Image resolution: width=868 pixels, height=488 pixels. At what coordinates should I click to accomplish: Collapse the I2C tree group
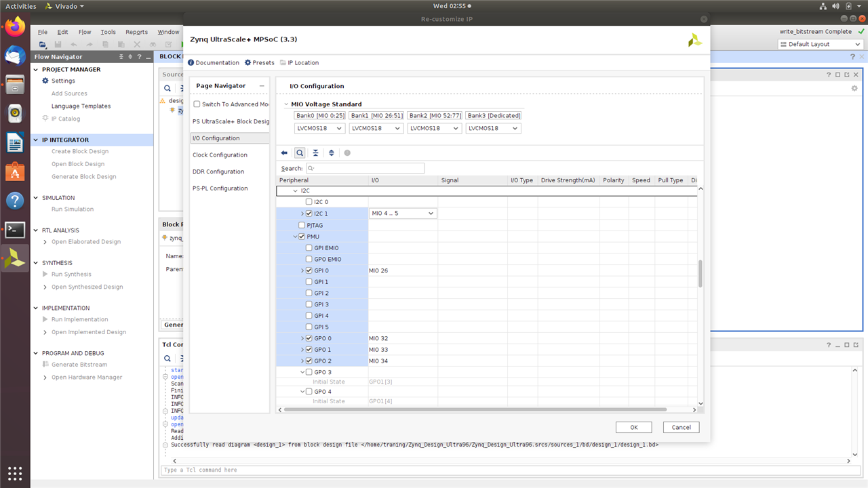(294, 191)
